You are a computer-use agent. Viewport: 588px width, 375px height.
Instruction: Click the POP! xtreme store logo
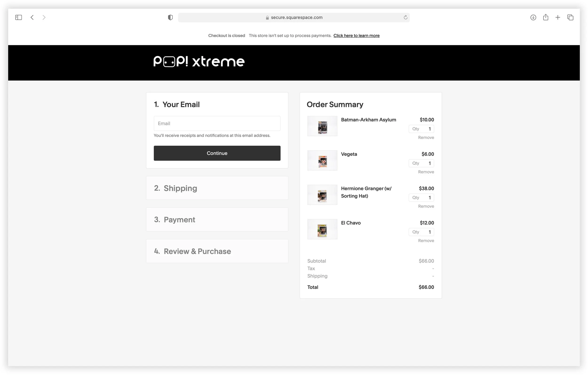tap(199, 61)
